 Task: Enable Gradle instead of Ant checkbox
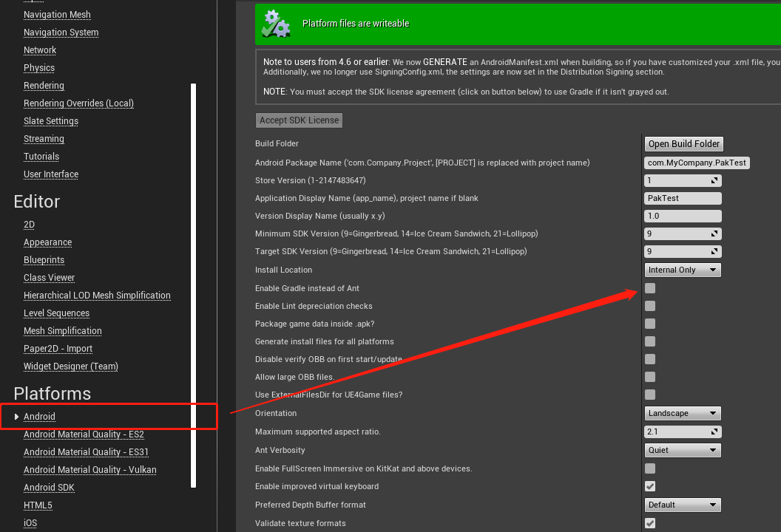(x=650, y=288)
